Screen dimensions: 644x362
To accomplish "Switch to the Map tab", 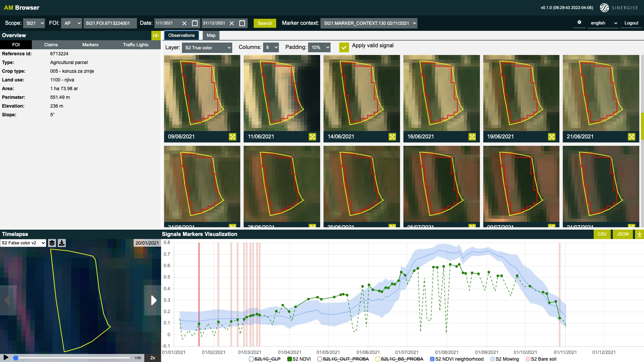I will click(211, 36).
